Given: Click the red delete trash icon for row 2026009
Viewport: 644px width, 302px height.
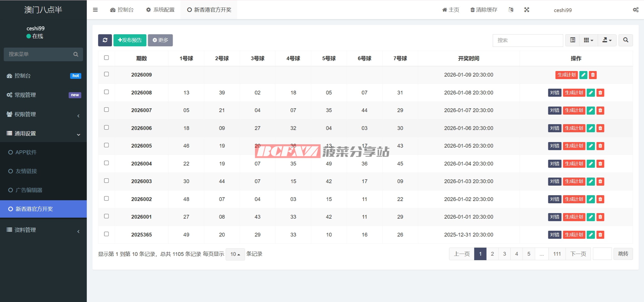Looking at the screenshot, I should coord(593,75).
